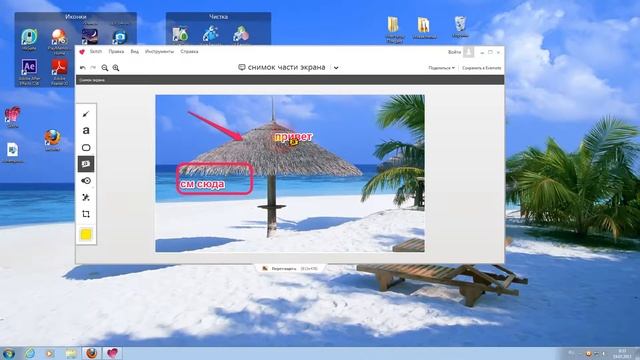Open the pink feather desktop shortcut
Screen dimensions: 640x360
(x=13, y=116)
